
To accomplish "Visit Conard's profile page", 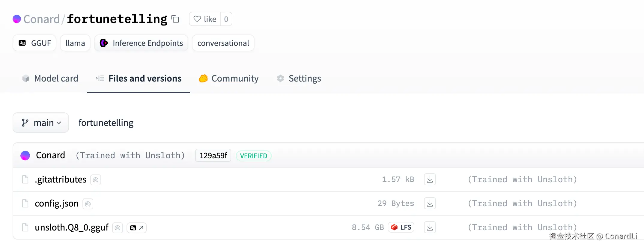I will [x=42, y=19].
